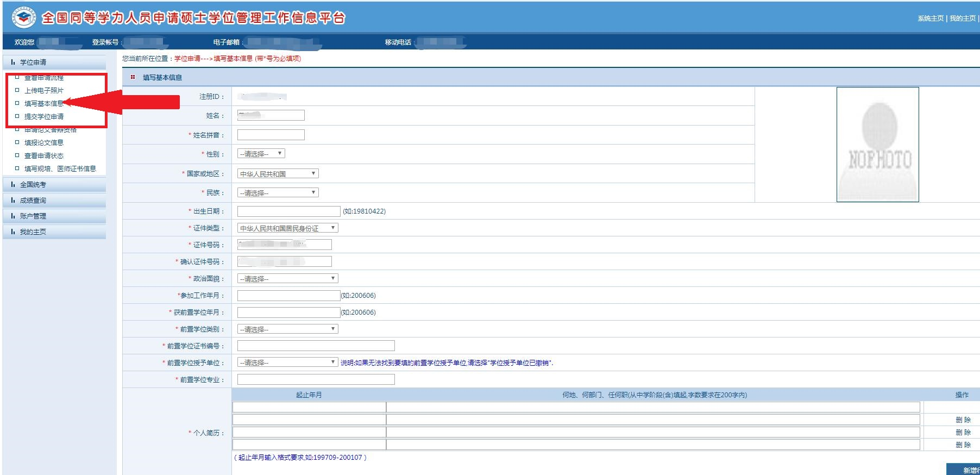The height and width of the screenshot is (475, 980).
Task: Open the 证件类型 dropdown
Action: coord(287,228)
